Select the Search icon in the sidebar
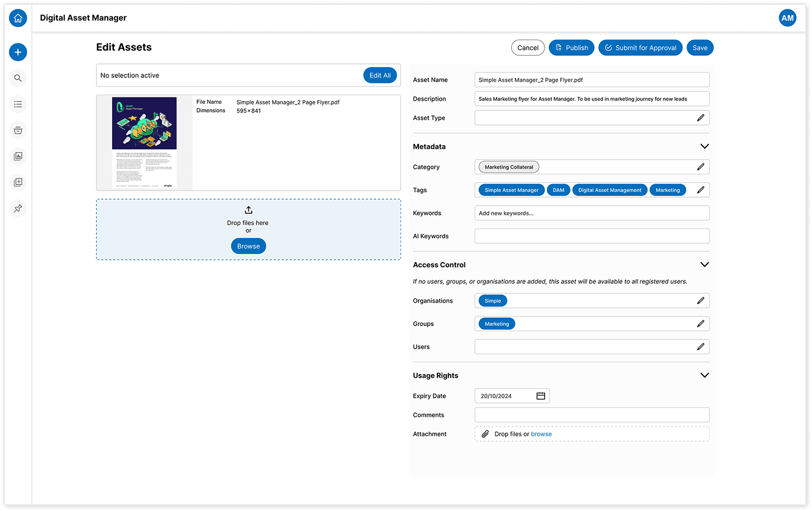 (x=18, y=78)
